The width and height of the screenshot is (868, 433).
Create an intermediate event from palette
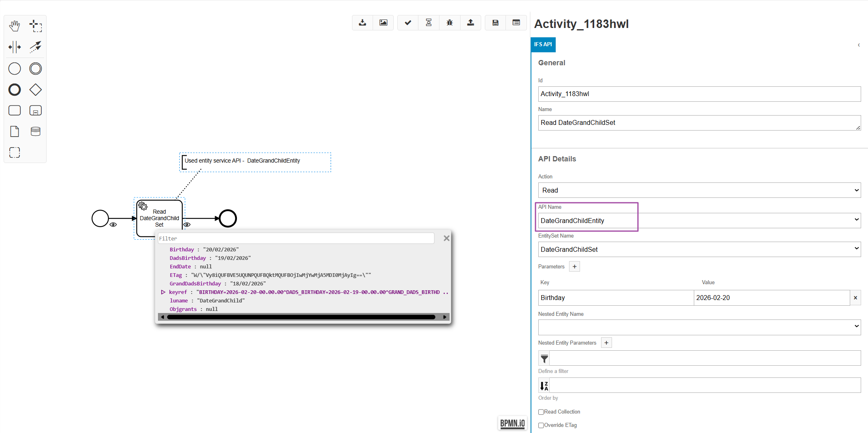36,69
